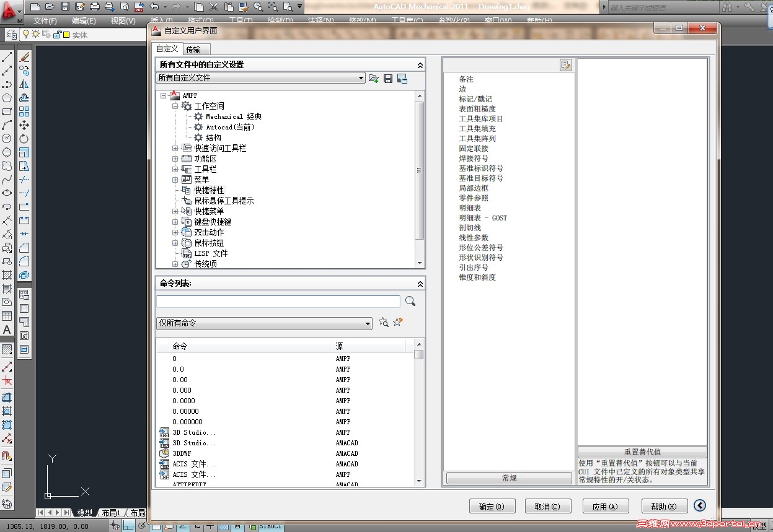Select the 3DDWF command in list

[x=182, y=453]
